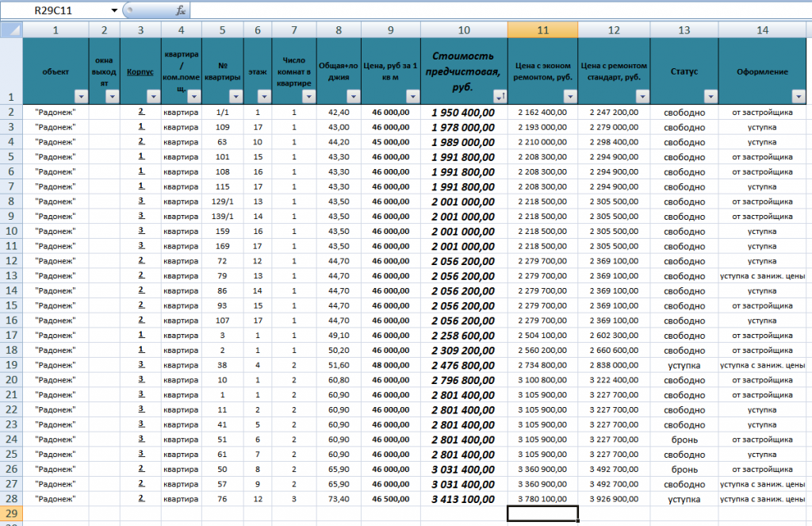
Task: Click filter arrow in the этаж column
Action: (x=263, y=96)
